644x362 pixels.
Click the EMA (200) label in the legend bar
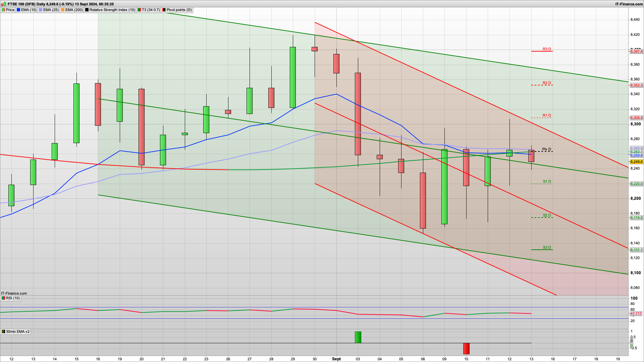(73, 10)
